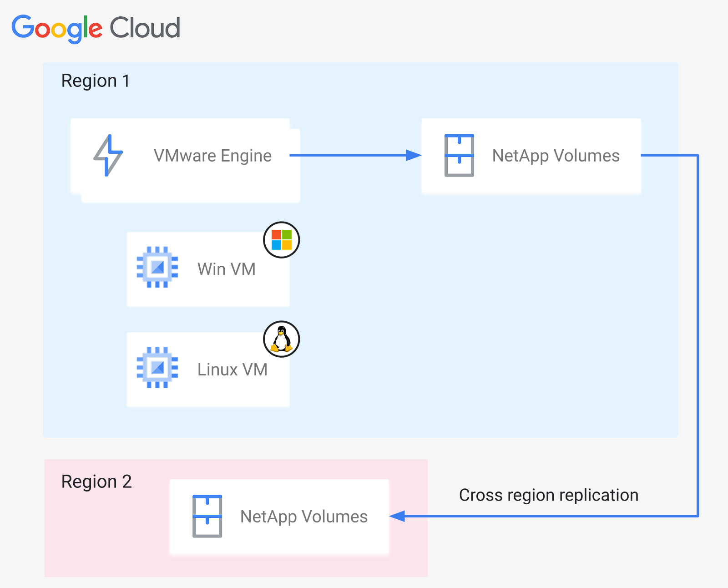
Task: Click the NetApp Volumes text in Region 1
Action: (556, 156)
